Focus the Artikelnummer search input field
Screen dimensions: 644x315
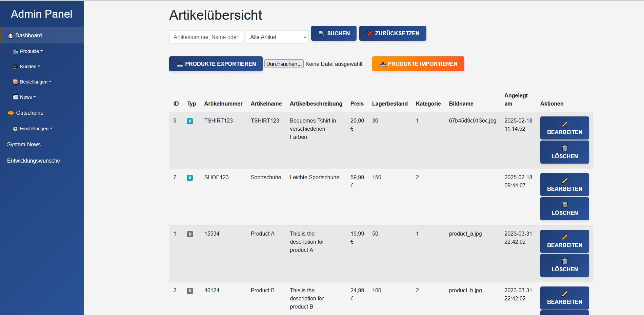pos(206,37)
